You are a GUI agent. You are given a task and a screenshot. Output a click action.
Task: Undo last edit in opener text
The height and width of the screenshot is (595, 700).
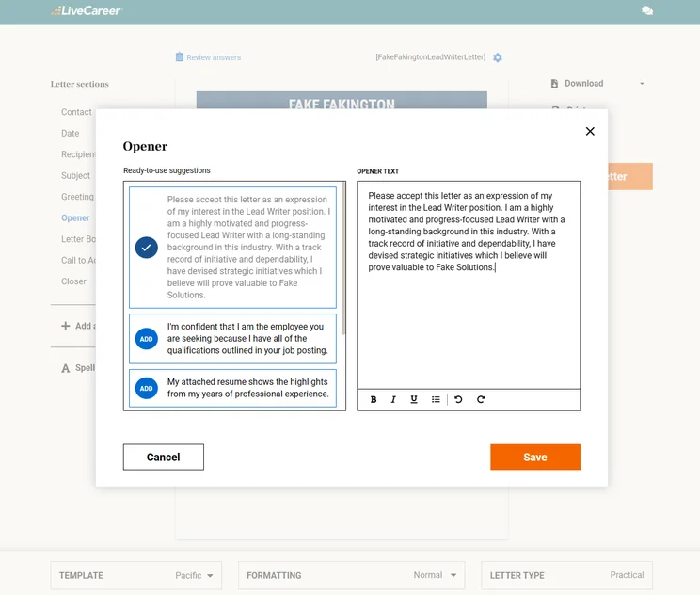pos(458,399)
